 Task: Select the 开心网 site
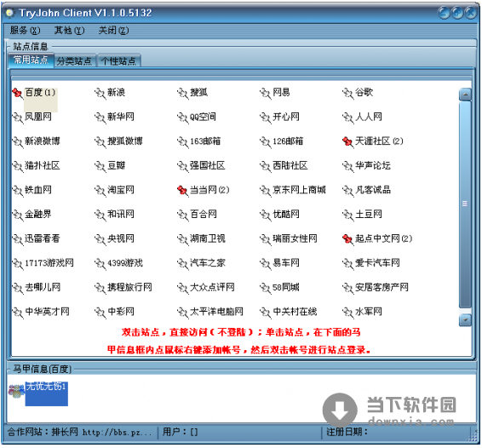286,117
